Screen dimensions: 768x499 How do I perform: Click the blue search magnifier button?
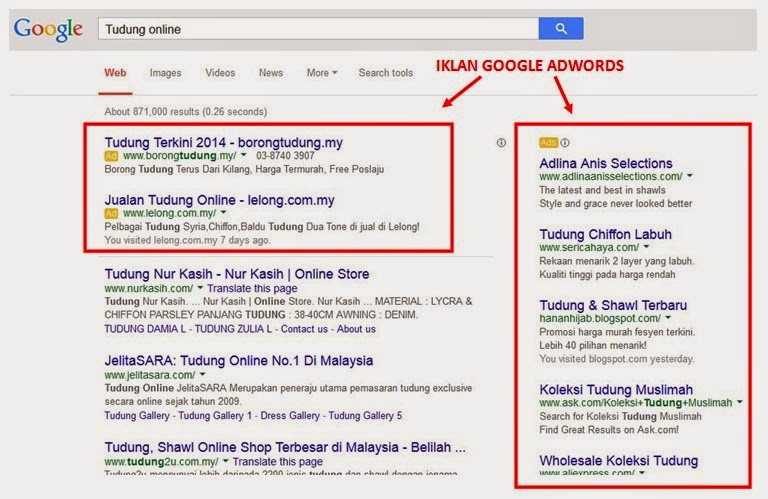coord(561,29)
